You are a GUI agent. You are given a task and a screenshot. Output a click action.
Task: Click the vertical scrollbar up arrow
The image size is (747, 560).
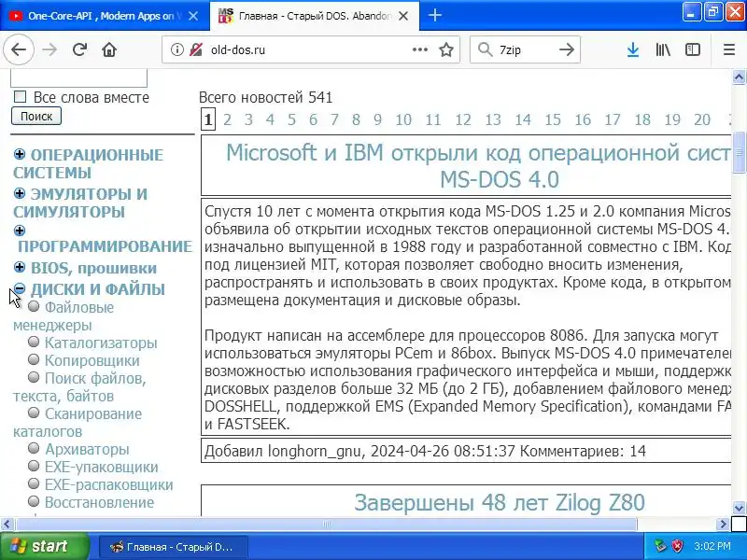click(739, 77)
